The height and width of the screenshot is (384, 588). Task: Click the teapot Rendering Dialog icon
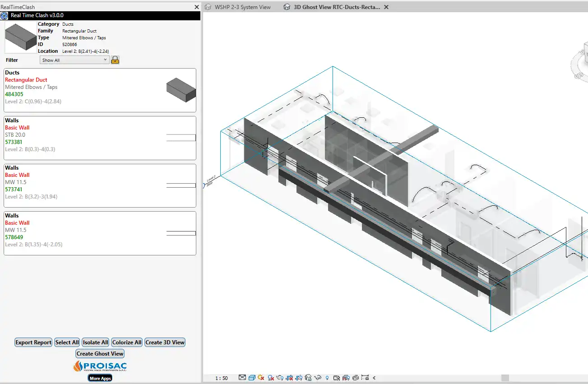click(280, 378)
